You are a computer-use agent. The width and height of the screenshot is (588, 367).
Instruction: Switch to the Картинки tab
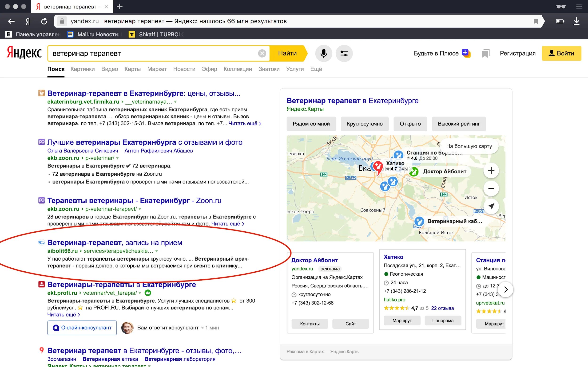[x=82, y=69]
